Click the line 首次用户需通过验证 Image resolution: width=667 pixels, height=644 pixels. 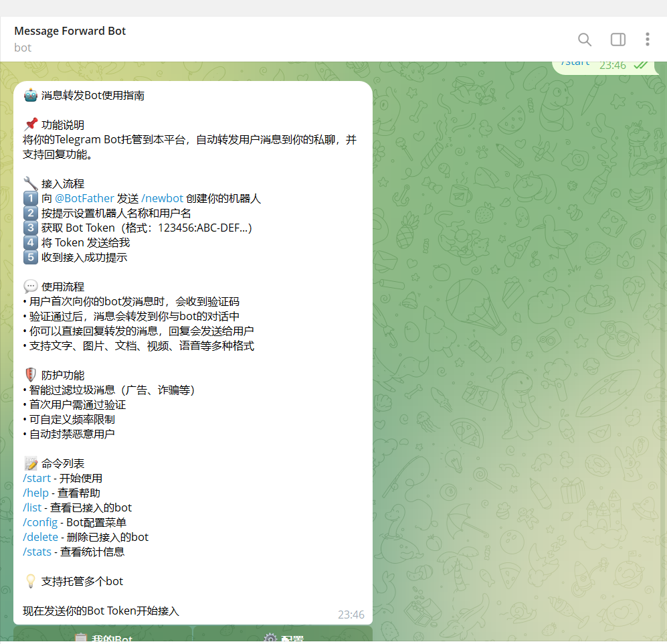tap(78, 405)
